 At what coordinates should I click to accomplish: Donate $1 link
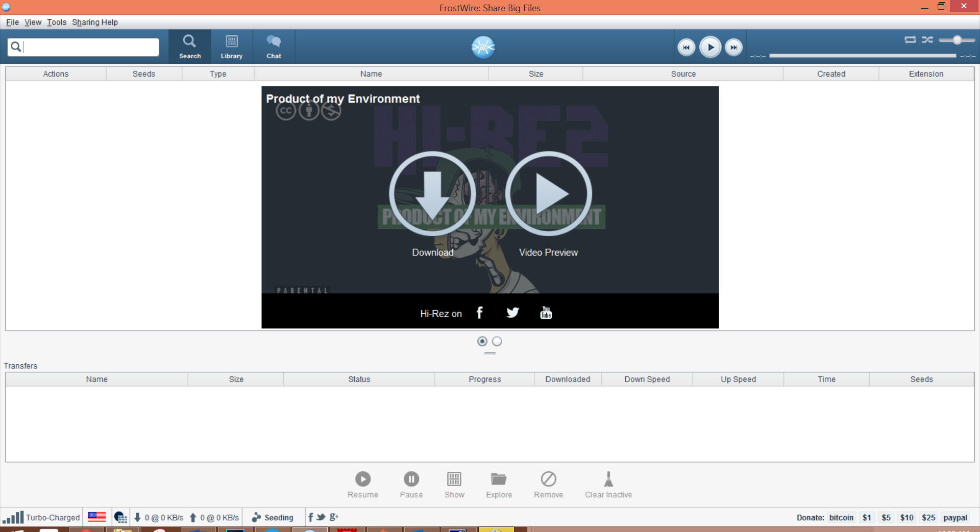(867, 517)
